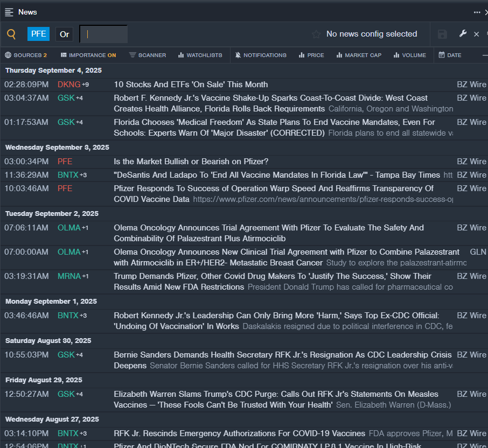Viewport: 488px width, 448px height.
Task: Toggle the Or search operator
Action: tap(65, 34)
